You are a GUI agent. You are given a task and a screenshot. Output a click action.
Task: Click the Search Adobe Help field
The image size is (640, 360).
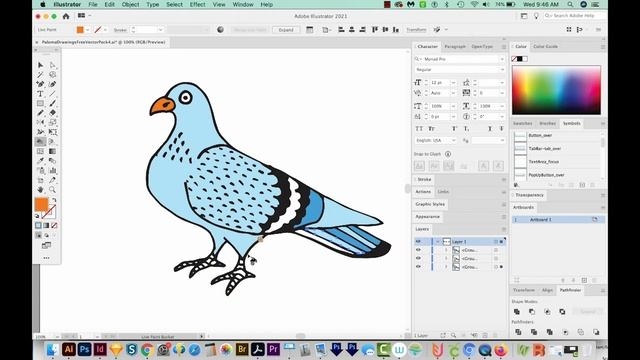(x=574, y=16)
